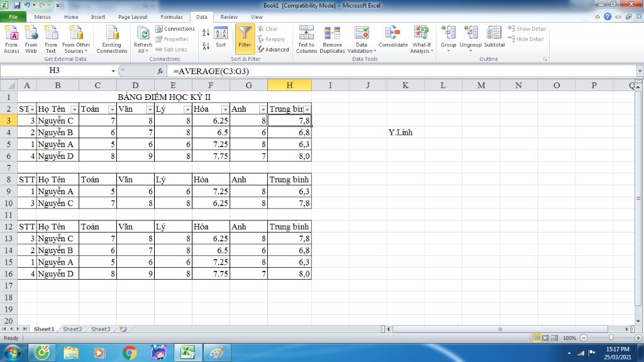
Task: Click the Data Validation icon
Action: [x=362, y=34]
